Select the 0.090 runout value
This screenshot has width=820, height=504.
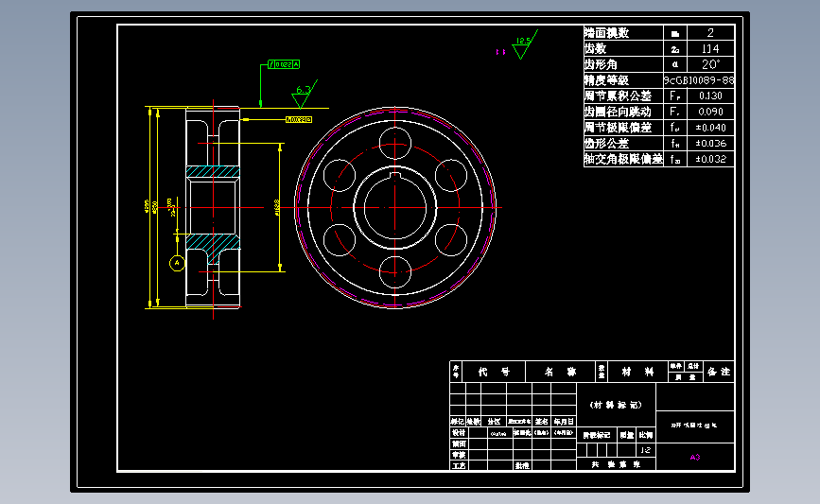tap(710, 112)
